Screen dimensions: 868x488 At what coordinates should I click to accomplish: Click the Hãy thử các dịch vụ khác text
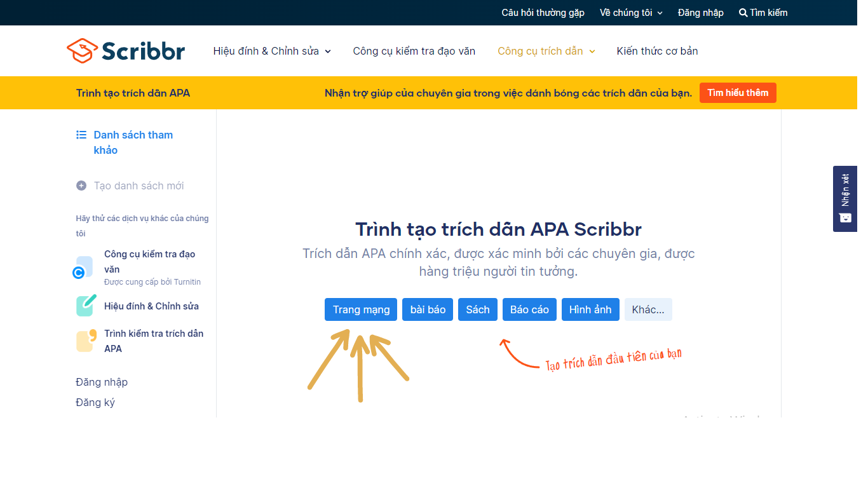click(x=142, y=226)
